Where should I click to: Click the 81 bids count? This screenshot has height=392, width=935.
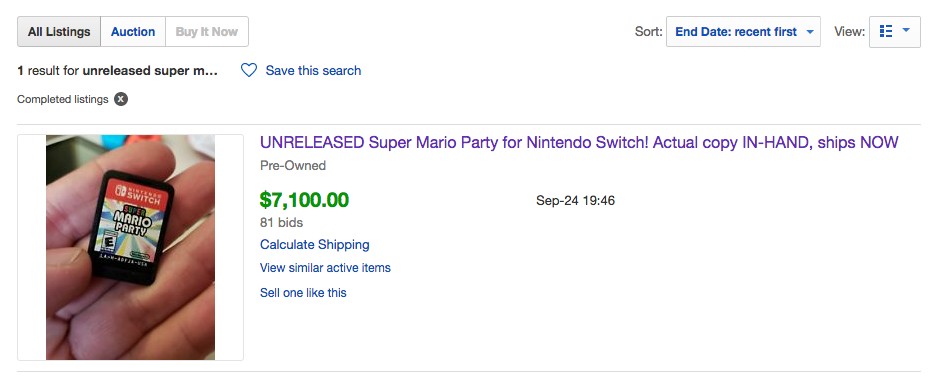[x=281, y=223]
